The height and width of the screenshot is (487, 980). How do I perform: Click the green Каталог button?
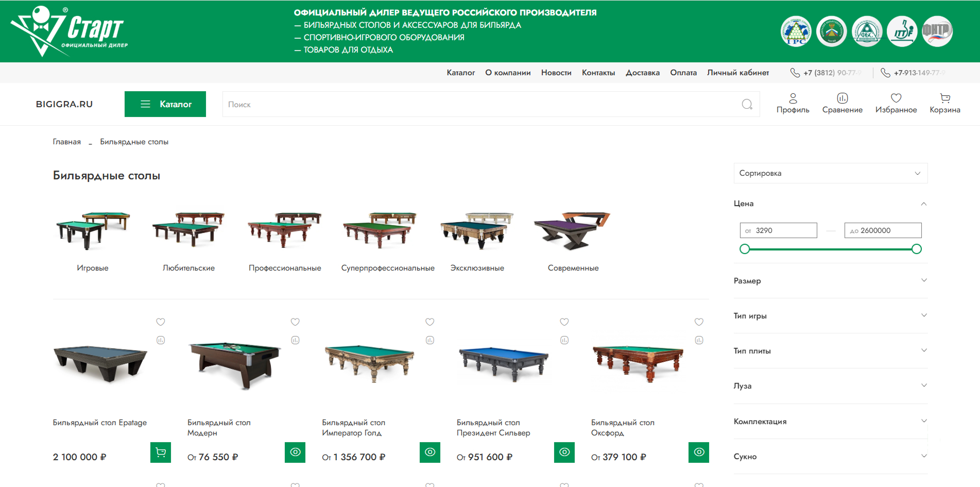[x=165, y=104]
